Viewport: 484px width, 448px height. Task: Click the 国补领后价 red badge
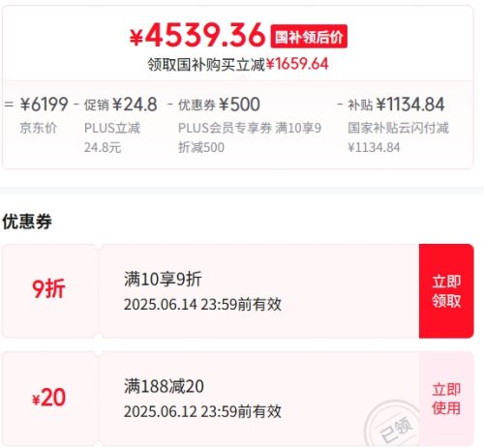tap(309, 37)
